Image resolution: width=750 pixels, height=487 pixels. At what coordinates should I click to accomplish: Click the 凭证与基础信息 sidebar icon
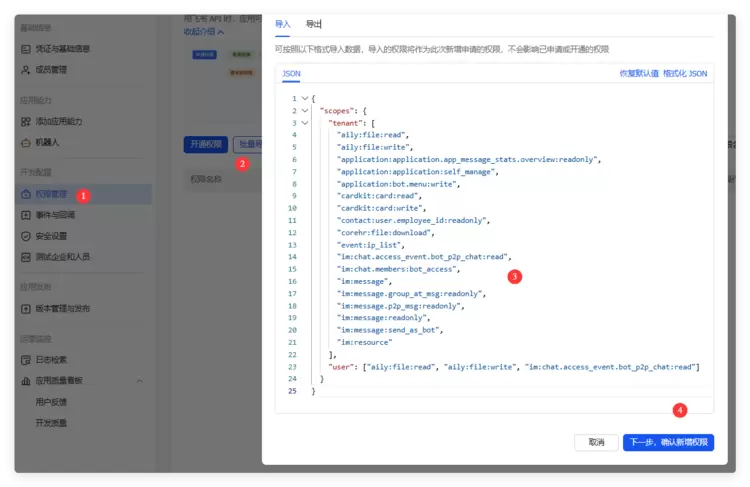click(26, 49)
